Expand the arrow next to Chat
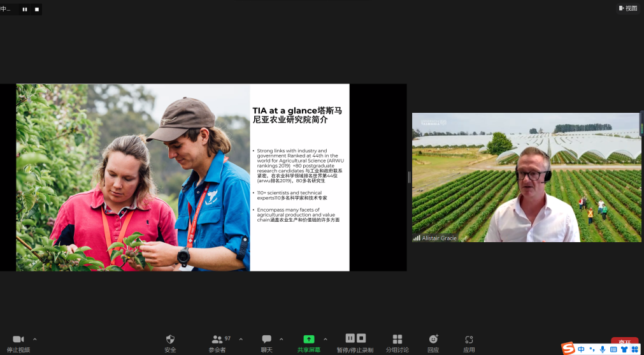This screenshot has width=644, height=355. pos(282,339)
